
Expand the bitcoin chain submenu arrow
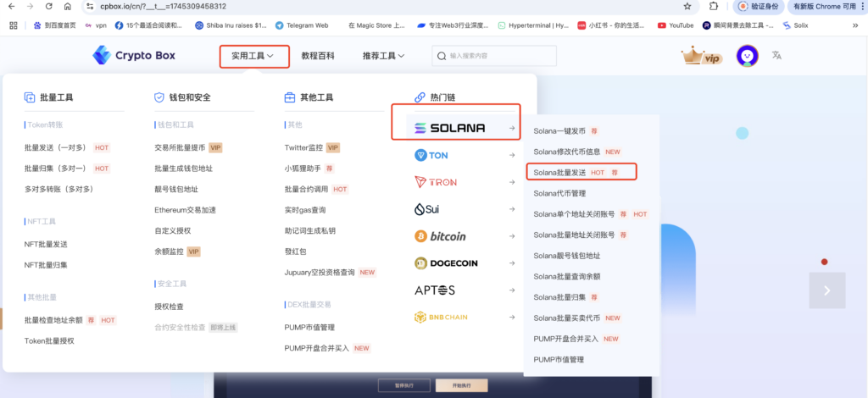coord(512,236)
